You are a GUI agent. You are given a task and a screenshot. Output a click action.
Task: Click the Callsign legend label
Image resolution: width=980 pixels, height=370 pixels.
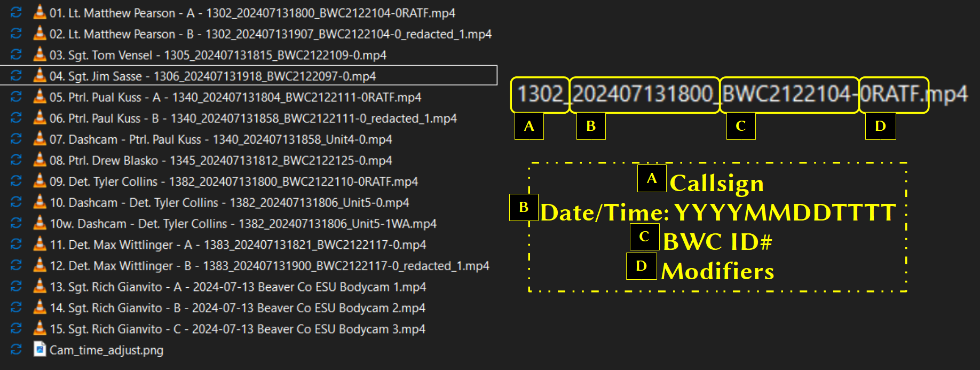716,183
